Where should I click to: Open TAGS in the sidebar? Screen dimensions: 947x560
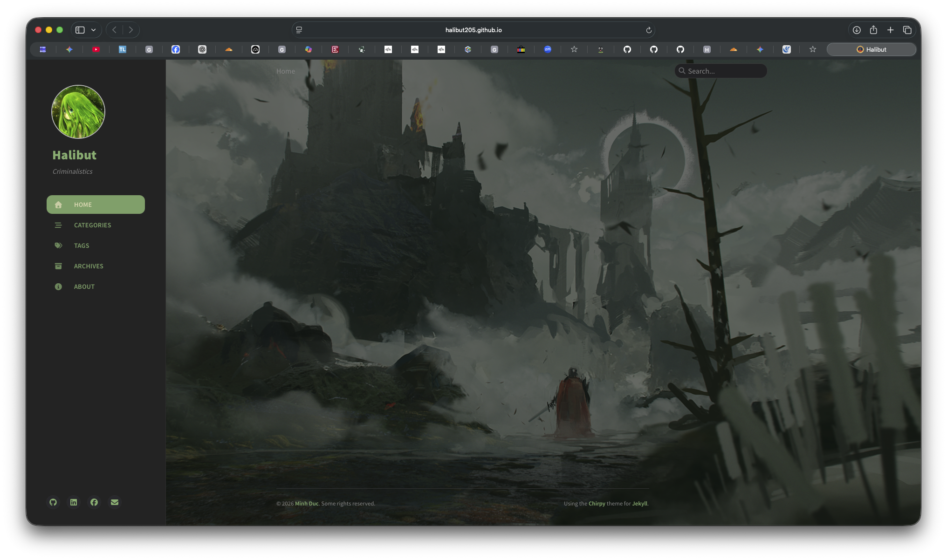96,246
